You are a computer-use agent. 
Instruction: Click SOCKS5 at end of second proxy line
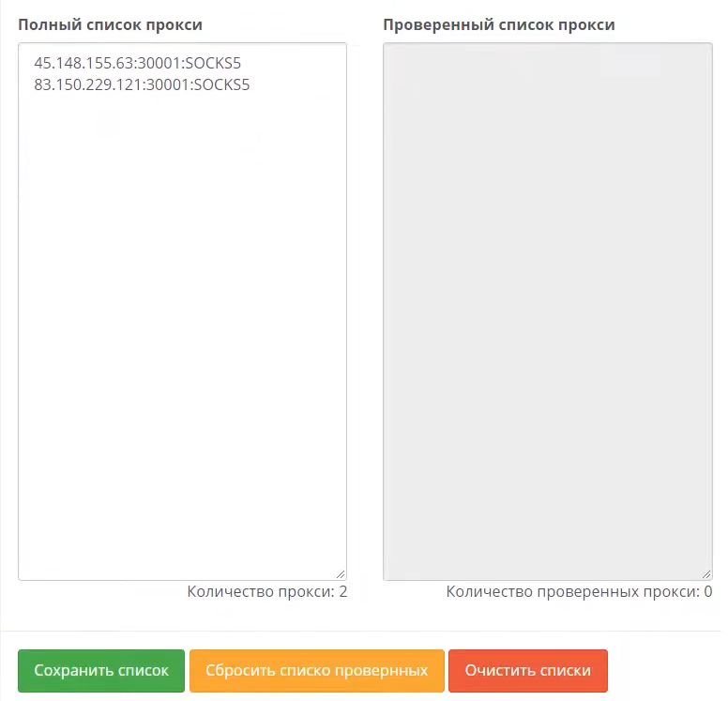222,85
